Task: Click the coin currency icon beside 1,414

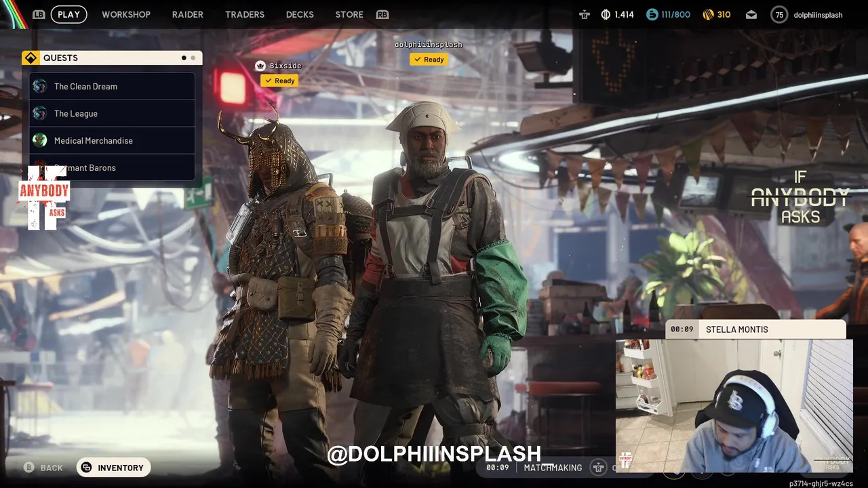Action: [x=606, y=14]
